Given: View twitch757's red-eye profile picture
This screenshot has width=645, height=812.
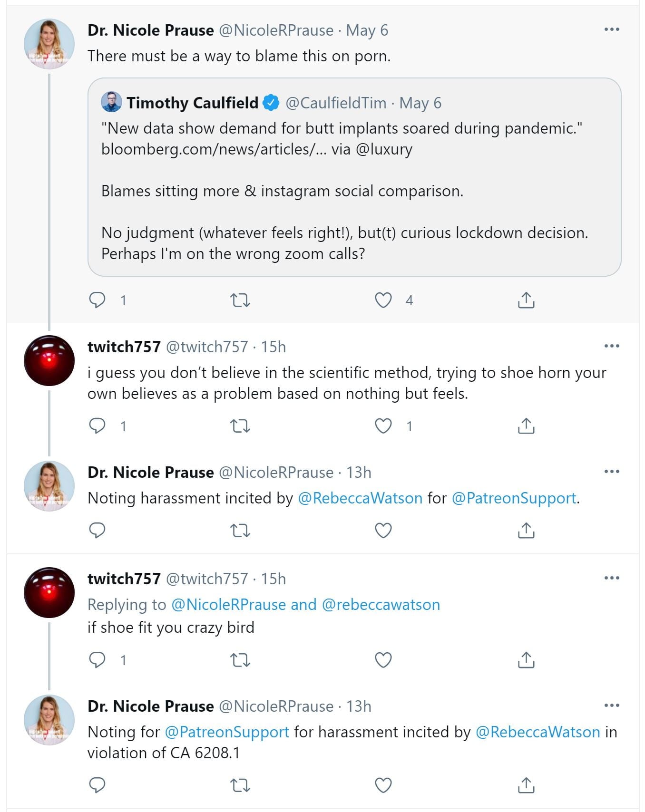Looking at the screenshot, I should [49, 360].
